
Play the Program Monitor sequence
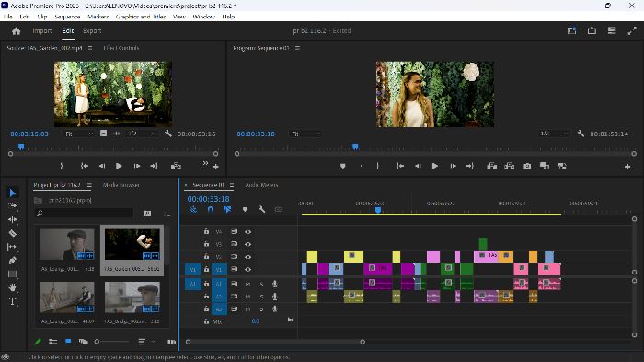(x=434, y=166)
